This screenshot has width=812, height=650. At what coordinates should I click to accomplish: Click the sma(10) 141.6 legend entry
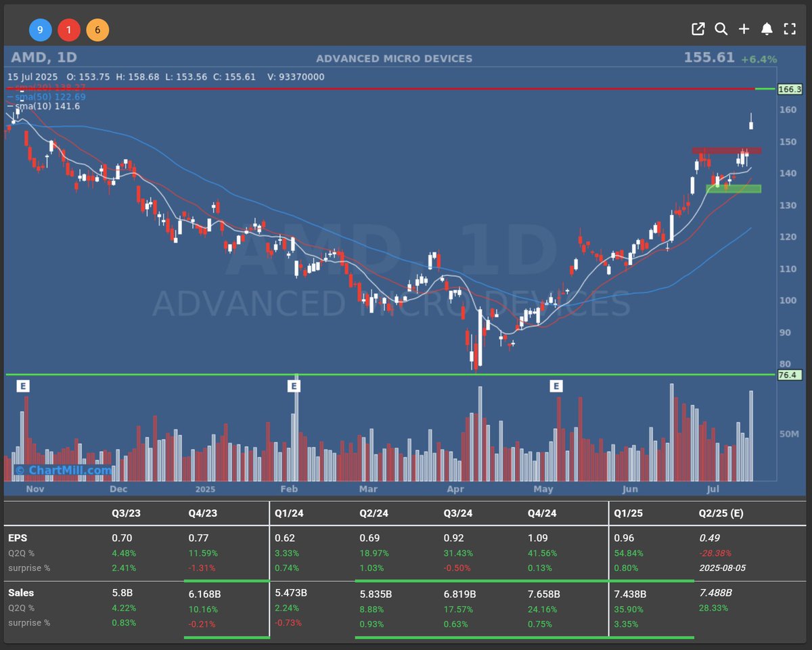pos(44,106)
